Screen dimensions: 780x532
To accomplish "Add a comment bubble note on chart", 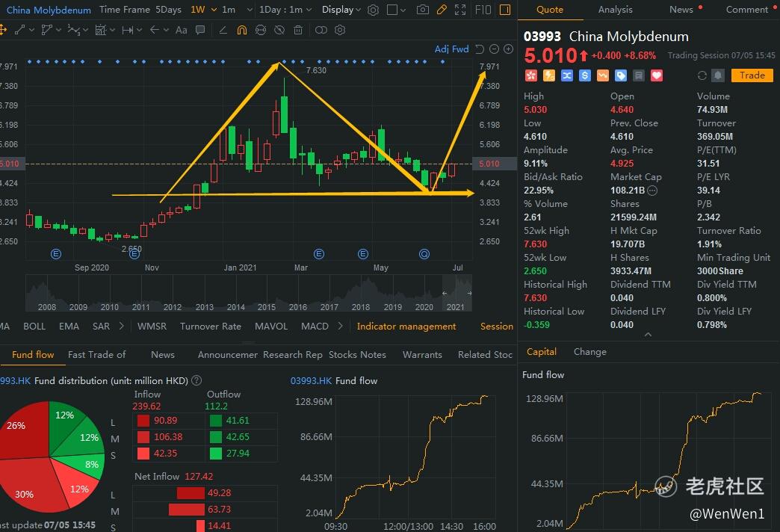I will [200, 31].
